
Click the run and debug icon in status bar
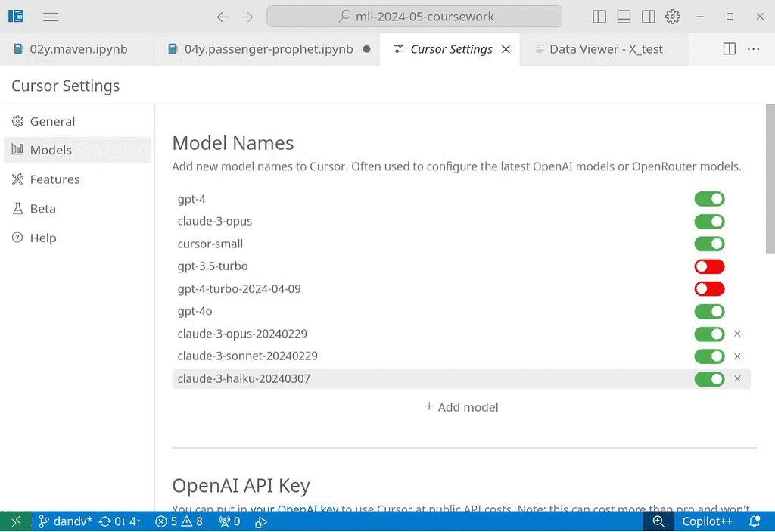[x=261, y=521]
